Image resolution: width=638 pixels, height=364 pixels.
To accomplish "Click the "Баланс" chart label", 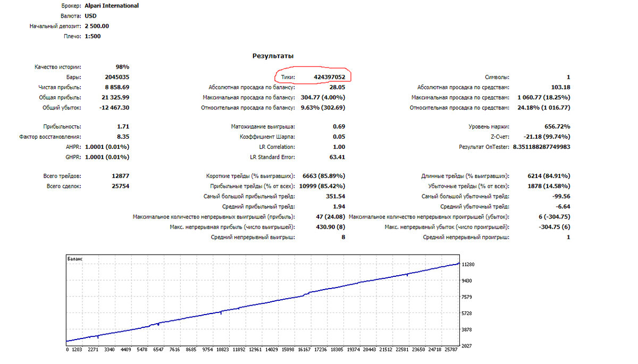I will click(75, 258).
